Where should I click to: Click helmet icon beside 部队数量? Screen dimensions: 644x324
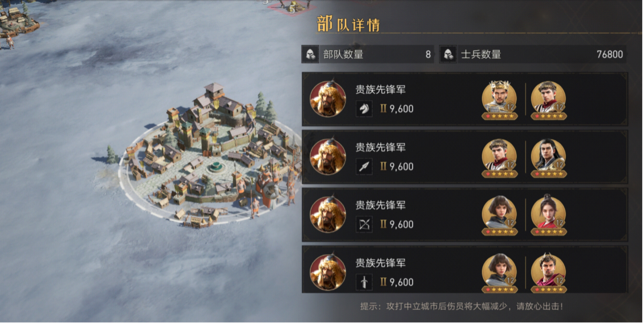tap(309, 55)
